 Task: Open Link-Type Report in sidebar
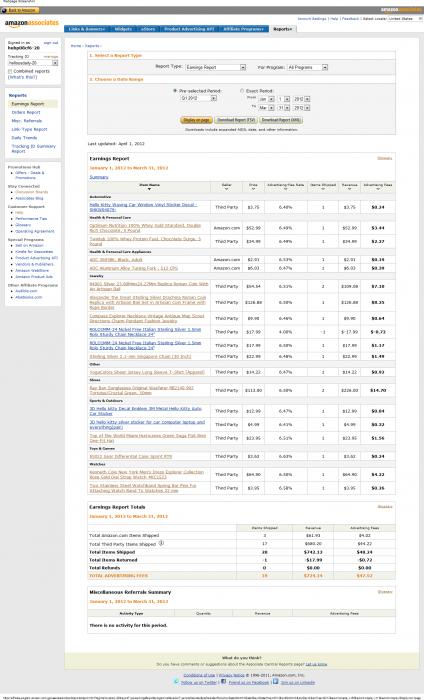[29, 129]
